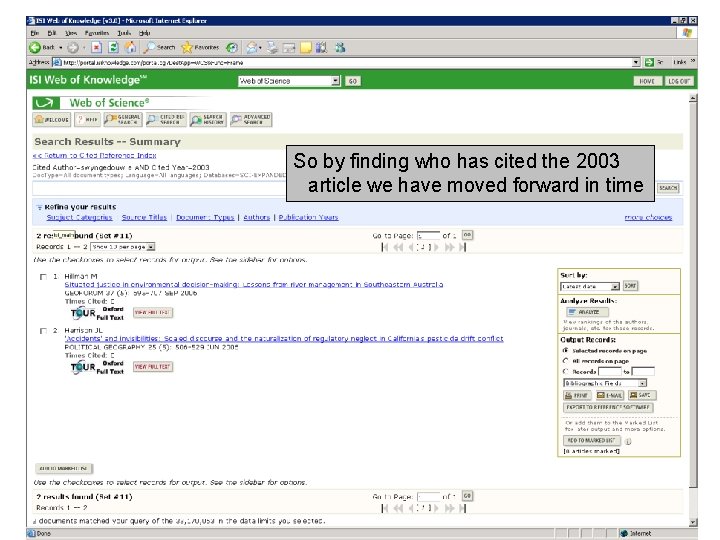Click the Messenger people icon
Viewport: 720px width, 540px height.
click(340, 47)
